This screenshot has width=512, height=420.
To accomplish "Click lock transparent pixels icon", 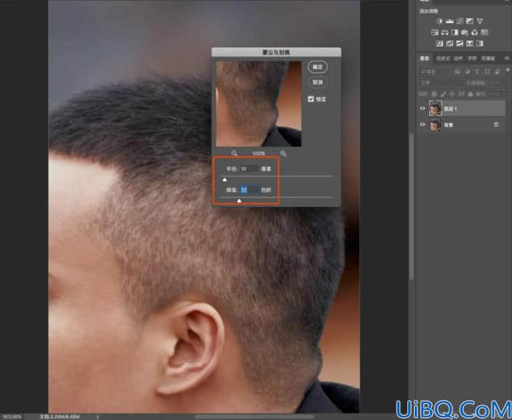I will 434,94.
